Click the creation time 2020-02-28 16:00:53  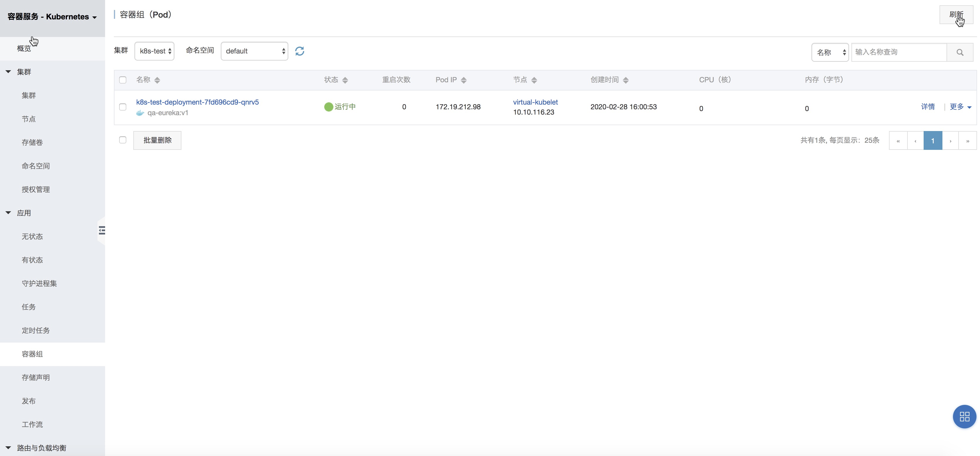pos(624,107)
